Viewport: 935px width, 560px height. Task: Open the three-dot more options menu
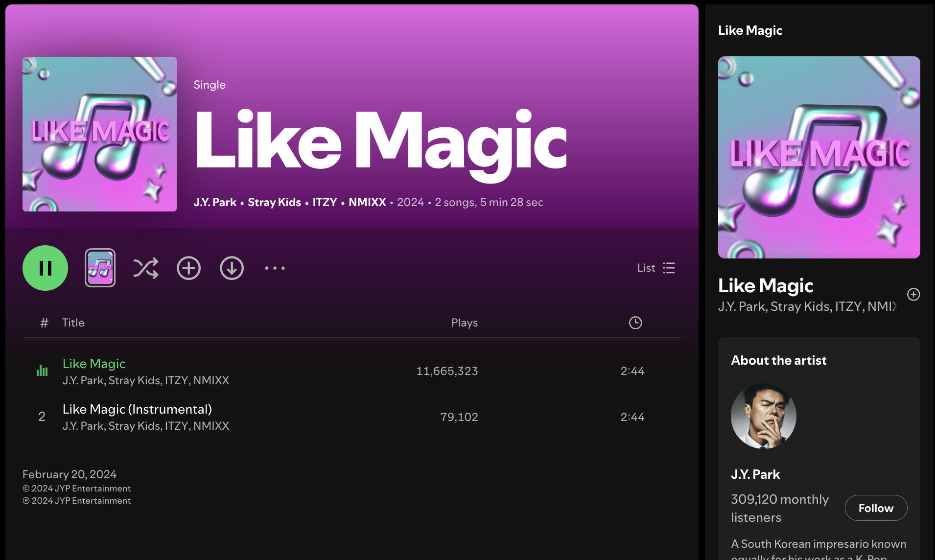275,268
